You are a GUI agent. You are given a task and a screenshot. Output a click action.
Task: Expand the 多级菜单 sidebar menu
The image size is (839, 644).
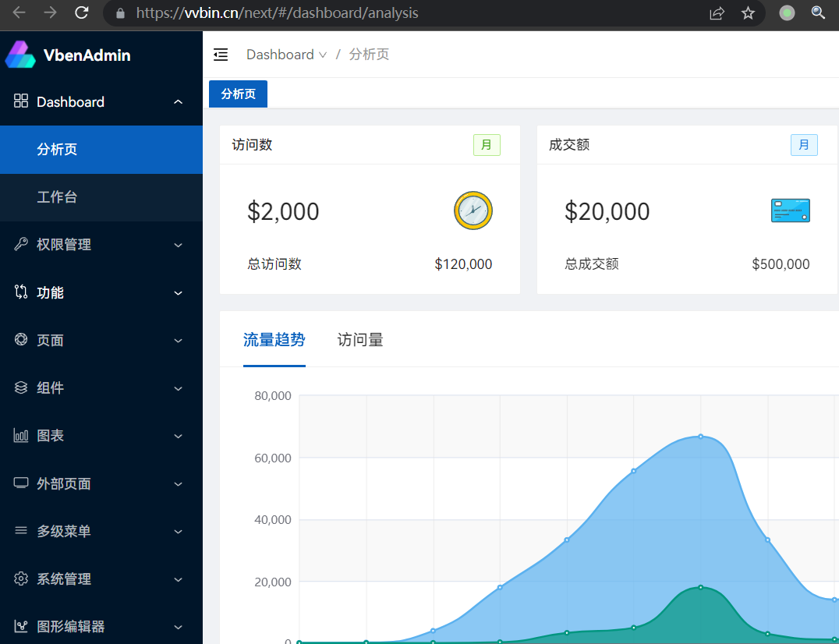click(x=62, y=531)
